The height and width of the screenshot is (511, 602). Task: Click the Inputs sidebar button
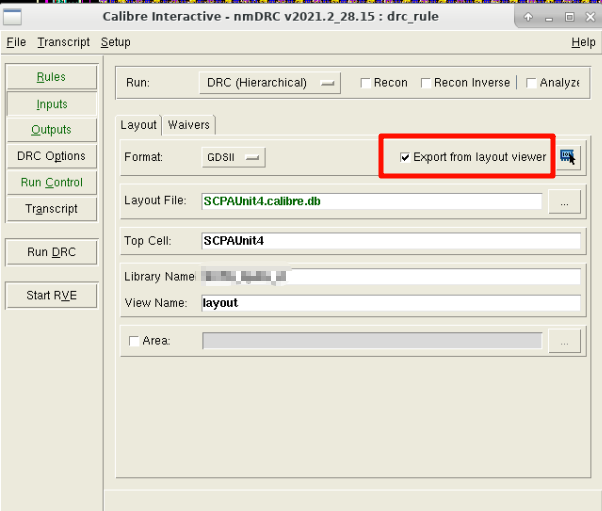click(51, 104)
